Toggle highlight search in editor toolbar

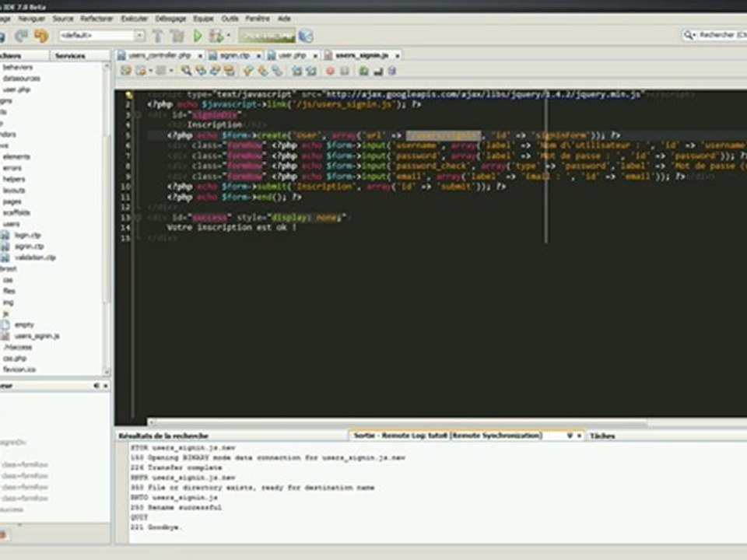[229, 71]
